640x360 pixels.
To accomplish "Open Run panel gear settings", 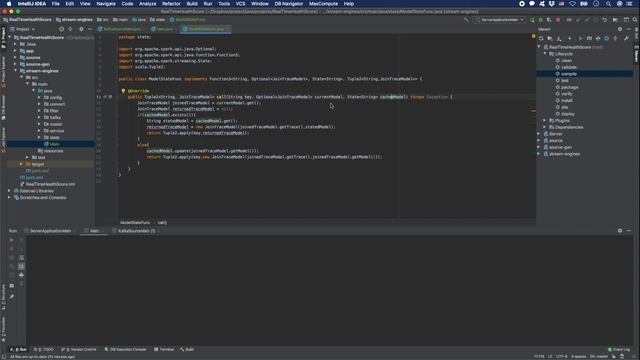I will click(620, 231).
